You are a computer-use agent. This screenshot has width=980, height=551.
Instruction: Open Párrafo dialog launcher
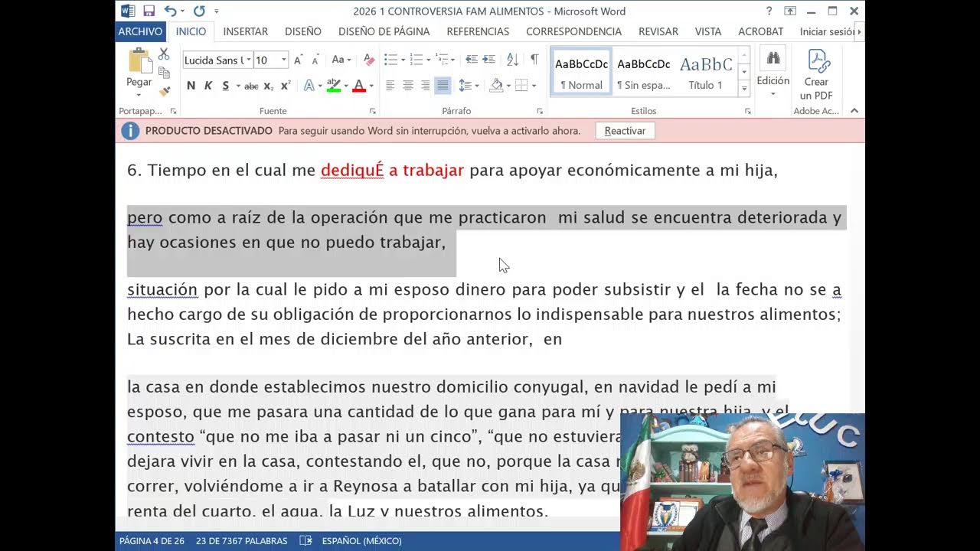pos(538,111)
